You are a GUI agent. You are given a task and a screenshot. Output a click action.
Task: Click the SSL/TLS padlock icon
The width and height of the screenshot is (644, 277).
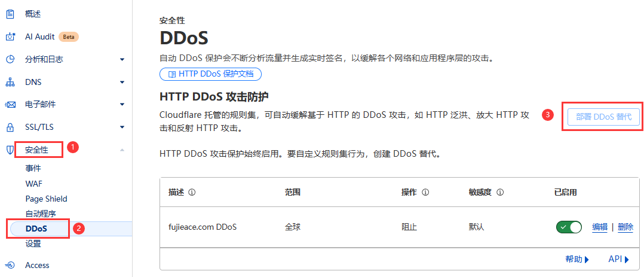coord(10,127)
